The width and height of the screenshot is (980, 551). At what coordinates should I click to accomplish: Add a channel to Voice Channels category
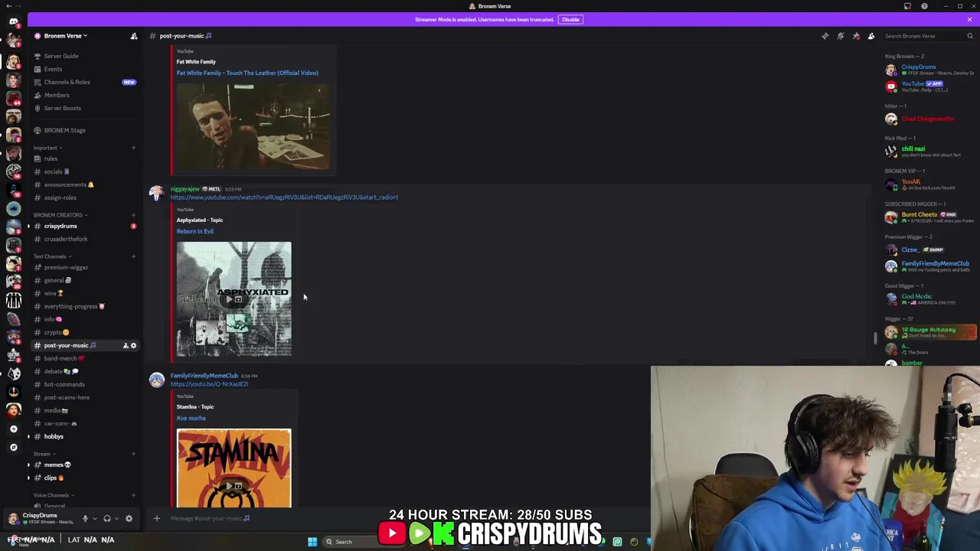tap(133, 495)
